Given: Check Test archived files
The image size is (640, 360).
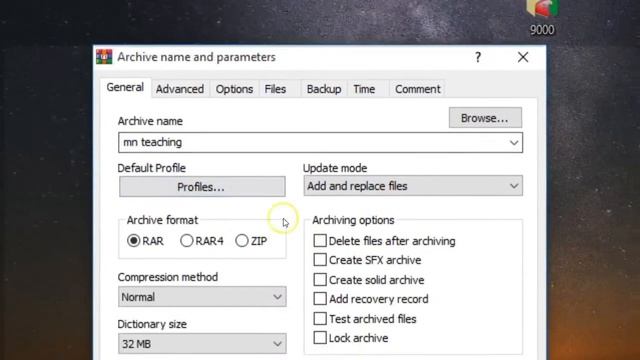Looking at the screenshot, I should coord(320,318).
